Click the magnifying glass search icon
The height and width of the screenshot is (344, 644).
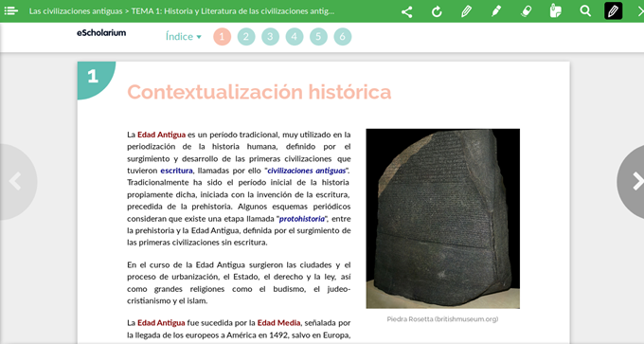[585, 11]
